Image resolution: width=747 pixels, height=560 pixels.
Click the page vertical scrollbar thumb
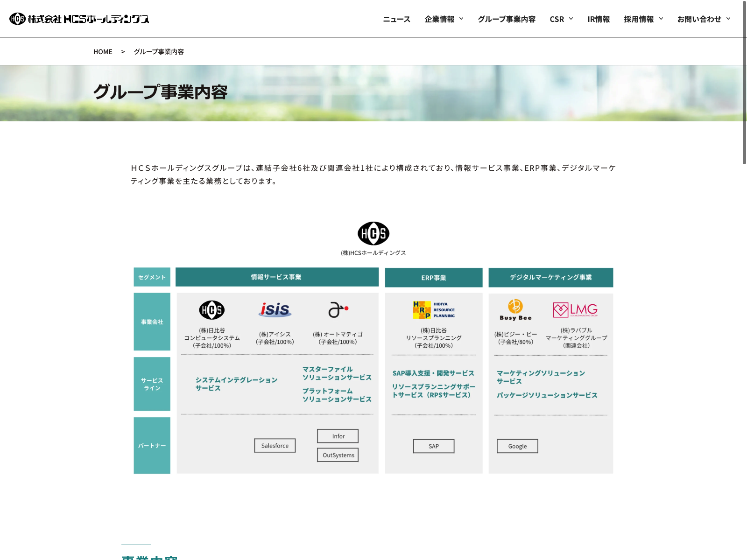[x=744, y=82]
